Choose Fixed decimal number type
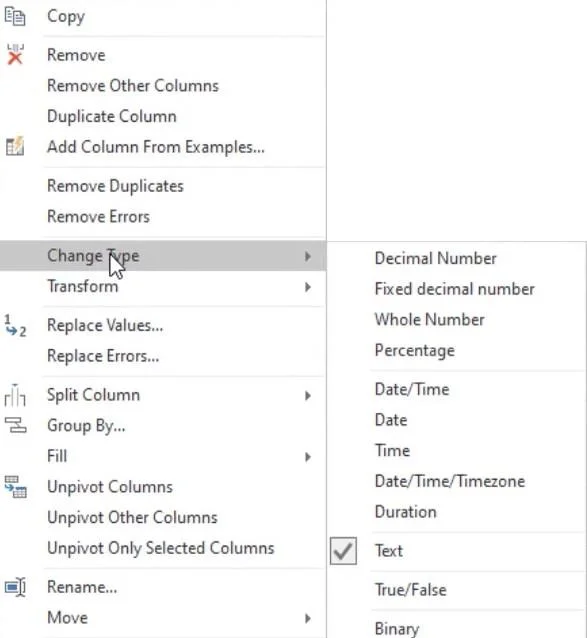 click(454, 289)
